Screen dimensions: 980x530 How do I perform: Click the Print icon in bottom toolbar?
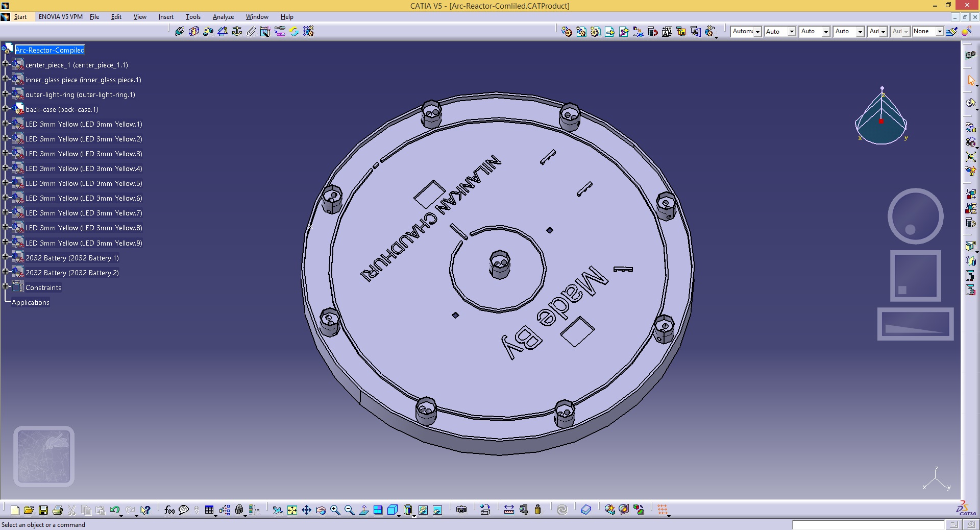(x=58, y=510)
